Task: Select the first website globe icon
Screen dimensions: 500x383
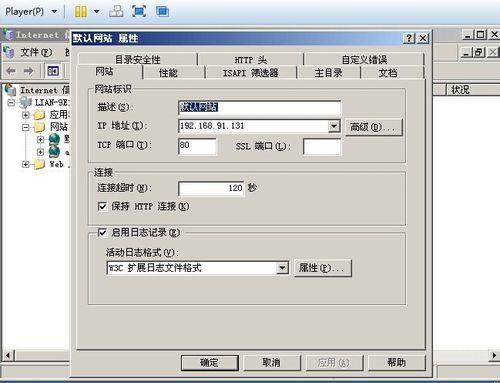Action: (x=54, y=139)
